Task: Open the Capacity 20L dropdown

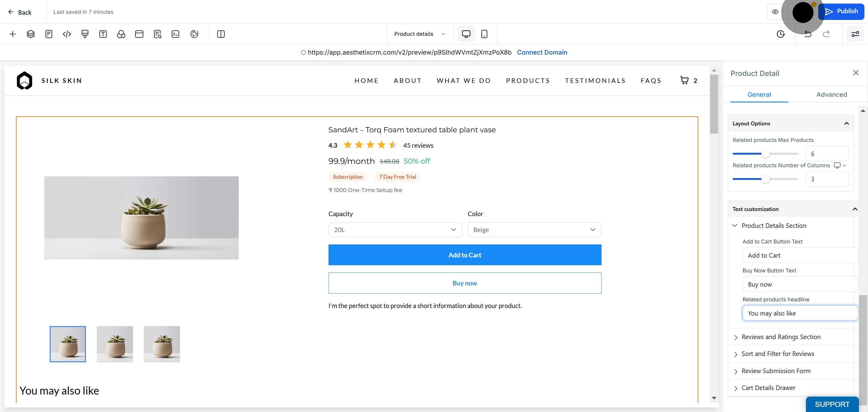Action: (x=395, y=230)
